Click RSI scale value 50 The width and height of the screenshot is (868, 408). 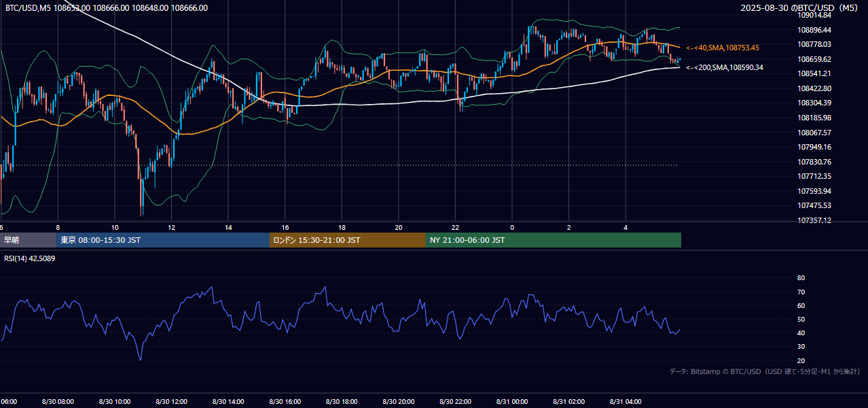[801, 319]
